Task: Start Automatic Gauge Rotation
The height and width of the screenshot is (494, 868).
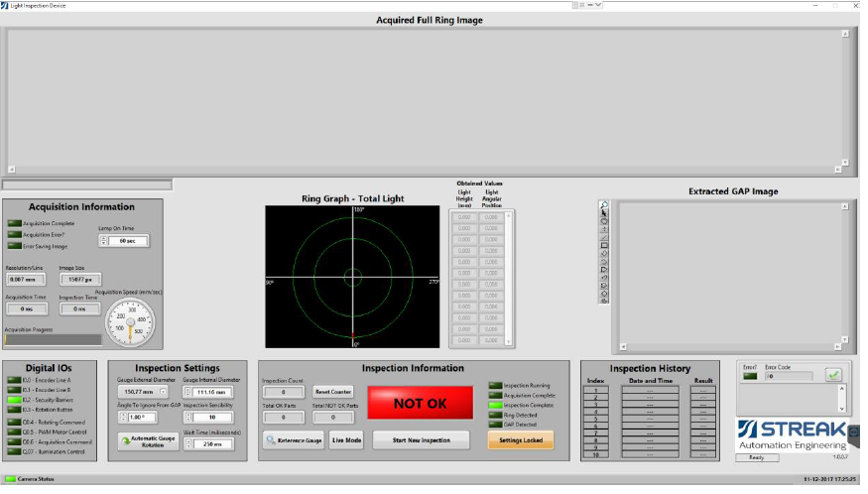Action: [146, 443]
